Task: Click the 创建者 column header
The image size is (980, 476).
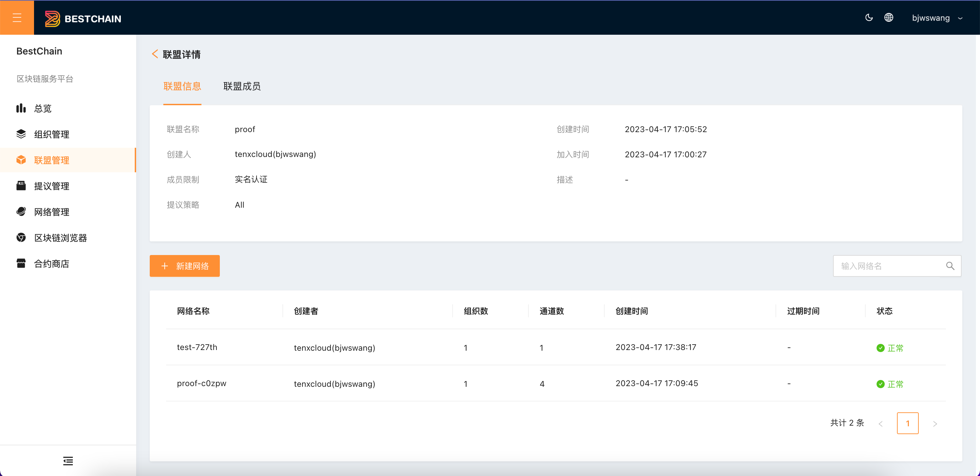Action: coord(306,311)
